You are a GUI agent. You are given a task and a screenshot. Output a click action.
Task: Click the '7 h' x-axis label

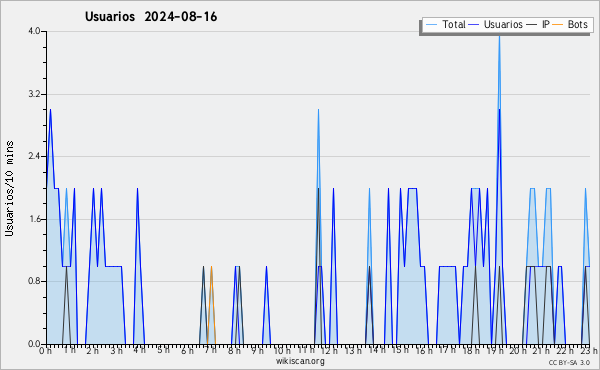pyautogui.click(x=211, y=350)
